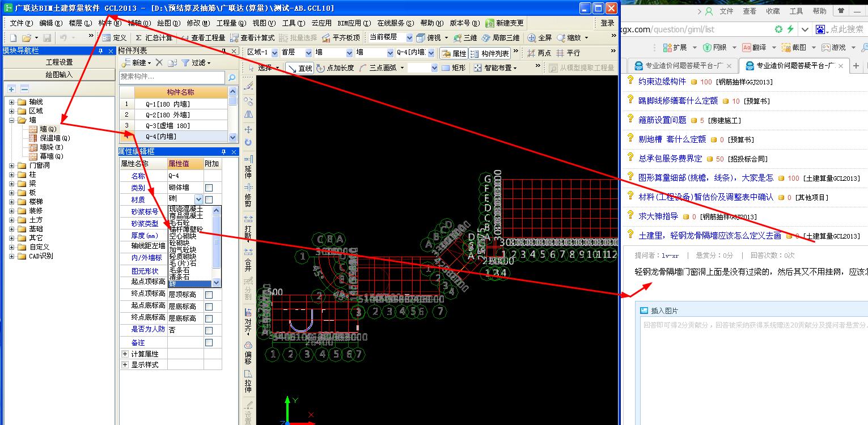Click the 修剪 (trim) tool in the vertical toolbar
This screenshot has width=868, height=425.
248,195
